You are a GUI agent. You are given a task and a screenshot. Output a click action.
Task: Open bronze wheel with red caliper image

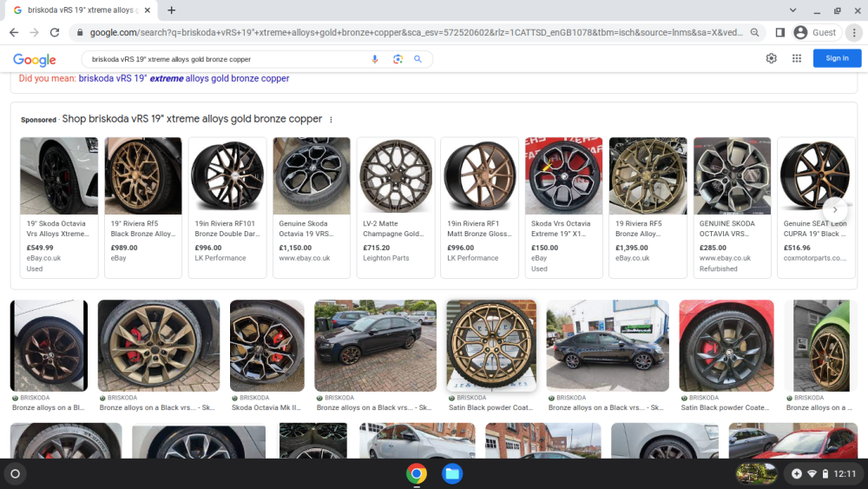pos(159,346)
